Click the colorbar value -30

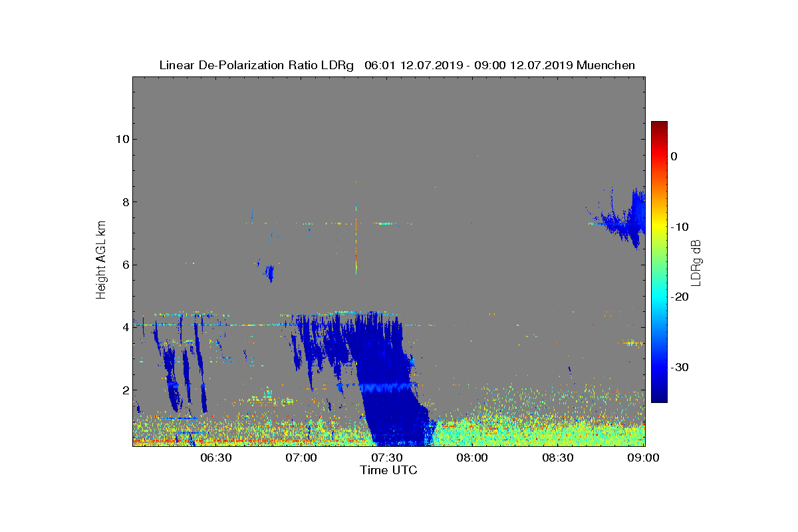point(678,368)
